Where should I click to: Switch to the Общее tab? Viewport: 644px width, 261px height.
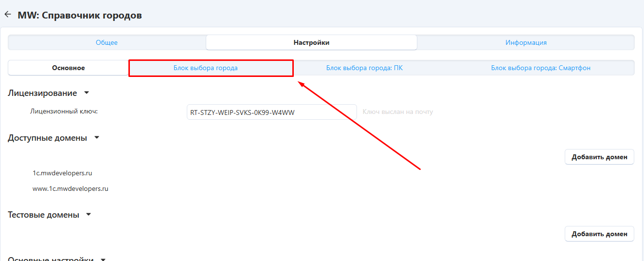click(107, 42)
